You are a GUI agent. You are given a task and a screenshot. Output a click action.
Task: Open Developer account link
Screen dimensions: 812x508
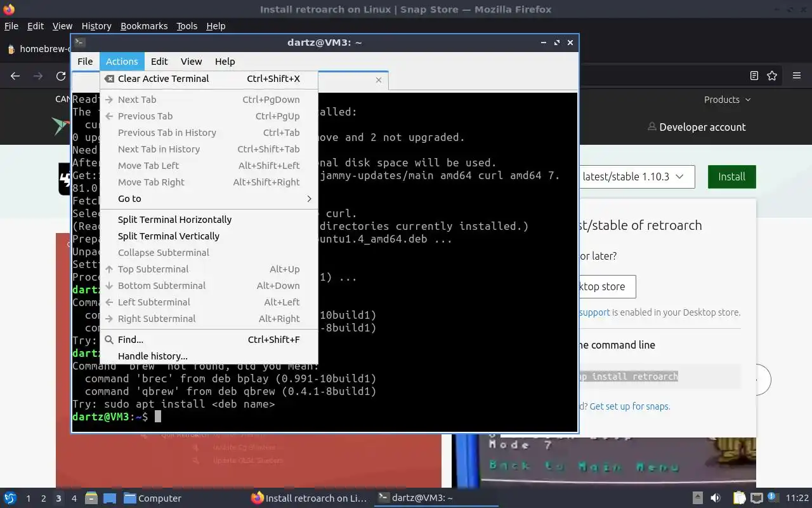click(697, 127)
